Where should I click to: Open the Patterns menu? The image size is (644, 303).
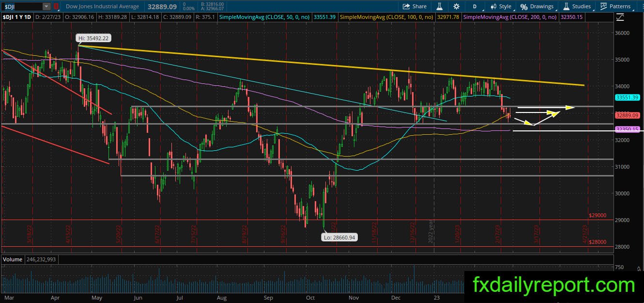[x=615, y=6]
